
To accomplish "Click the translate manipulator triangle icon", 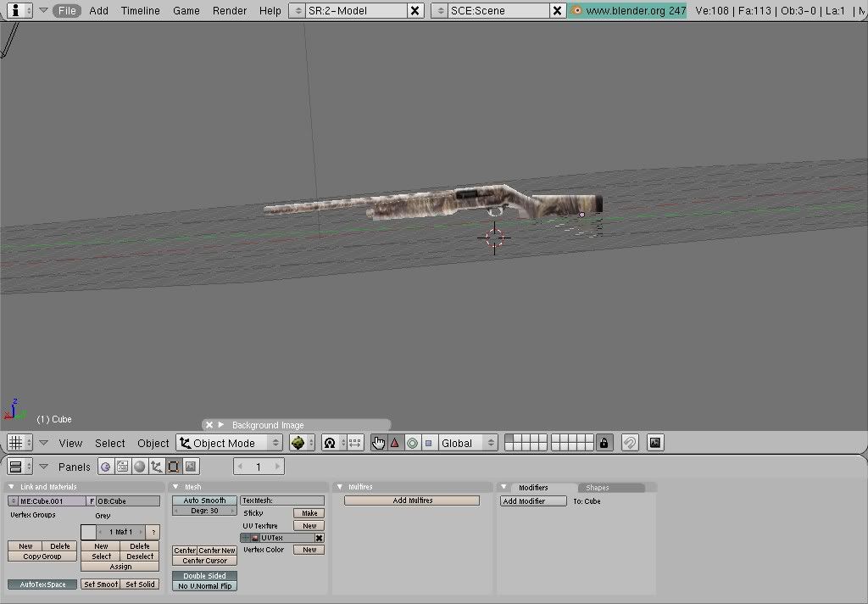I will pos(394,443).
